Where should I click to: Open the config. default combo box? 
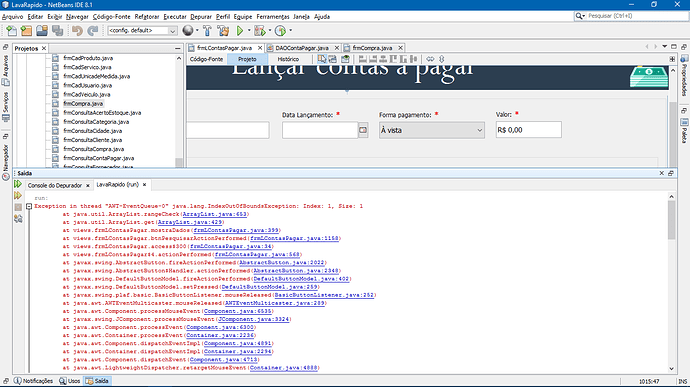142,30
